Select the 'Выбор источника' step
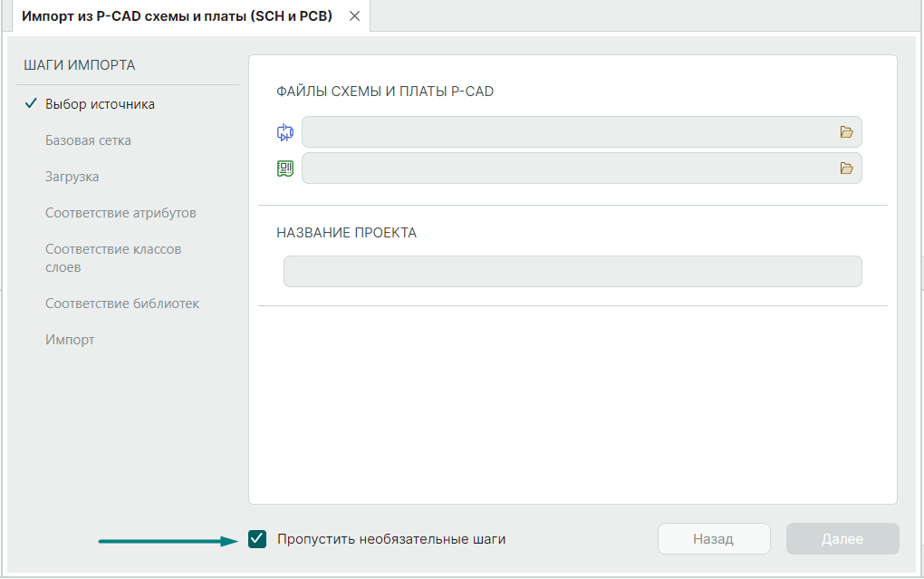Screen dimensions: 924x579 click(x=101, y=104)
